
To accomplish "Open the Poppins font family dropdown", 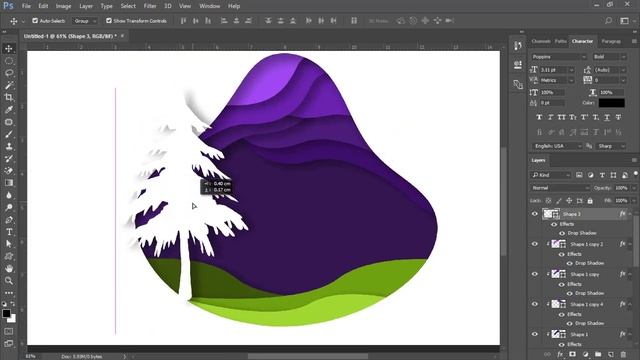I will (558, 57).
